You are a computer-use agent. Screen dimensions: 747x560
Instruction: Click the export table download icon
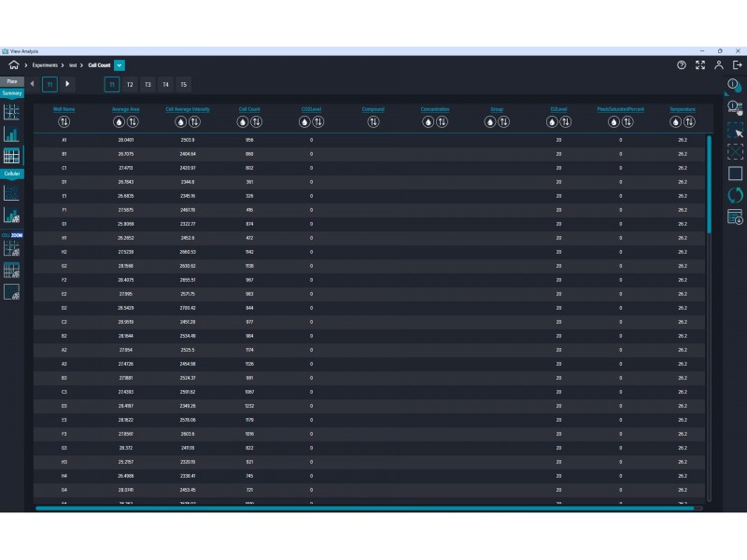tap(735, 217)
